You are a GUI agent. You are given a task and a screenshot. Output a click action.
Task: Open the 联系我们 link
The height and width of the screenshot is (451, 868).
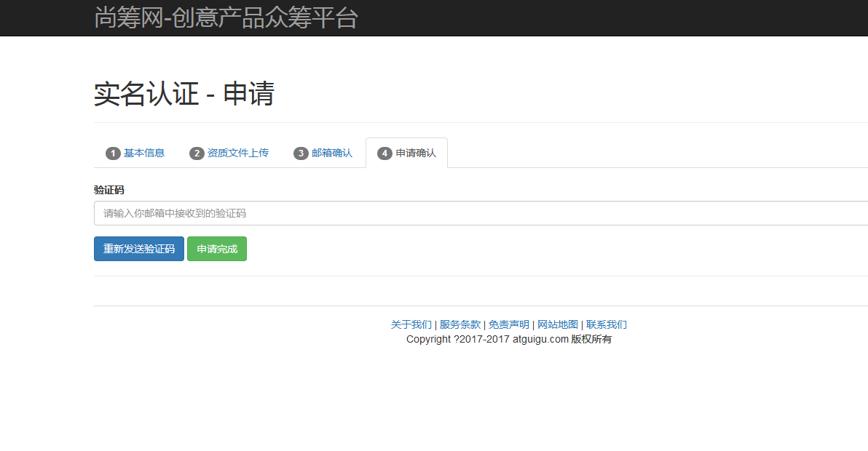click(607, 324)
